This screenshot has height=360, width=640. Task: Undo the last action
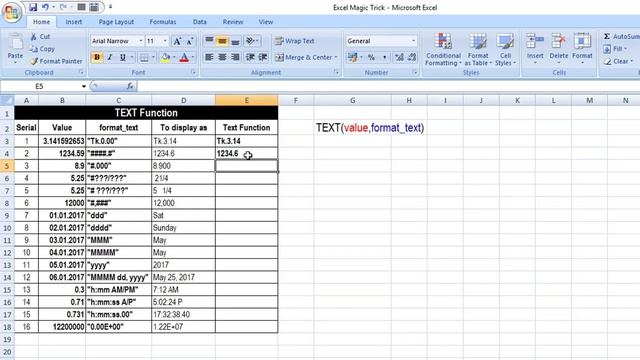pos(45,7)
